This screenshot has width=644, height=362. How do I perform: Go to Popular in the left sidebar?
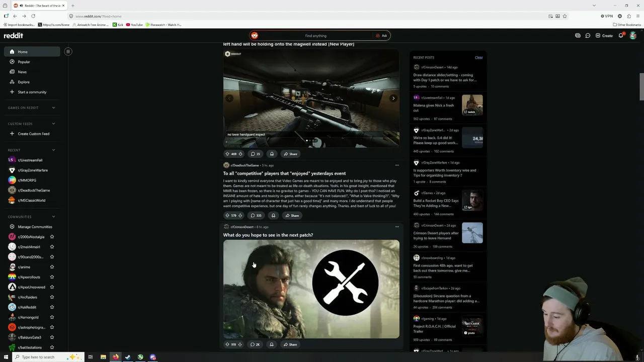point(32,62)
